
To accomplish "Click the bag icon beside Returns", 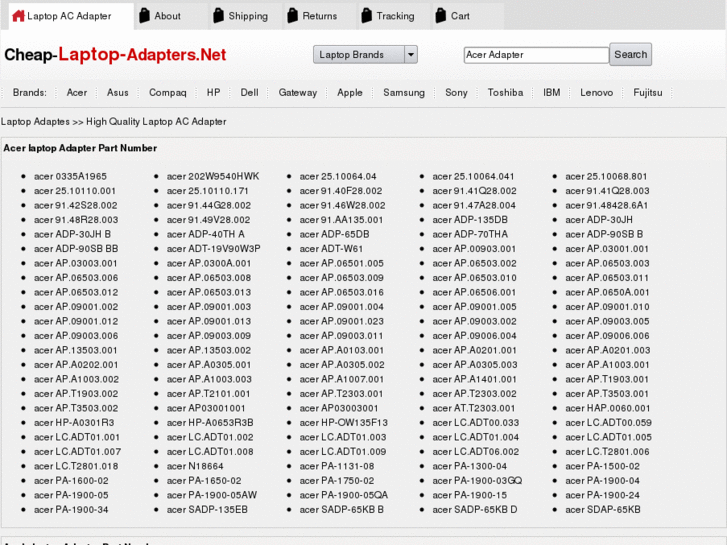I will click(292, 16).
